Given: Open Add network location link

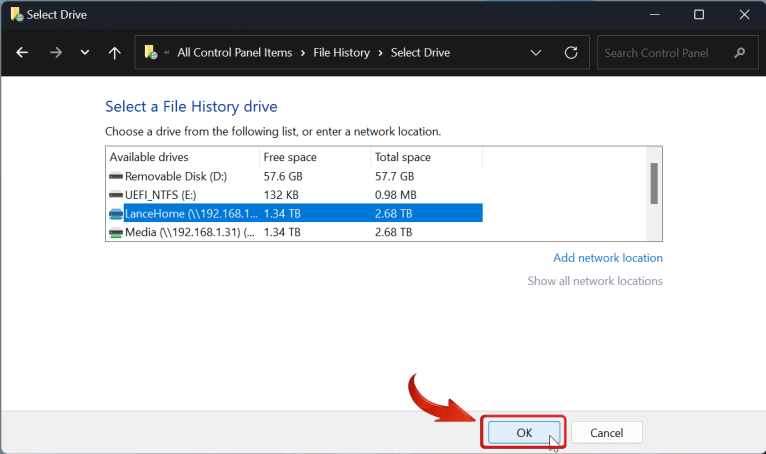Looking at the screenshot, I should tap(608, 258).
